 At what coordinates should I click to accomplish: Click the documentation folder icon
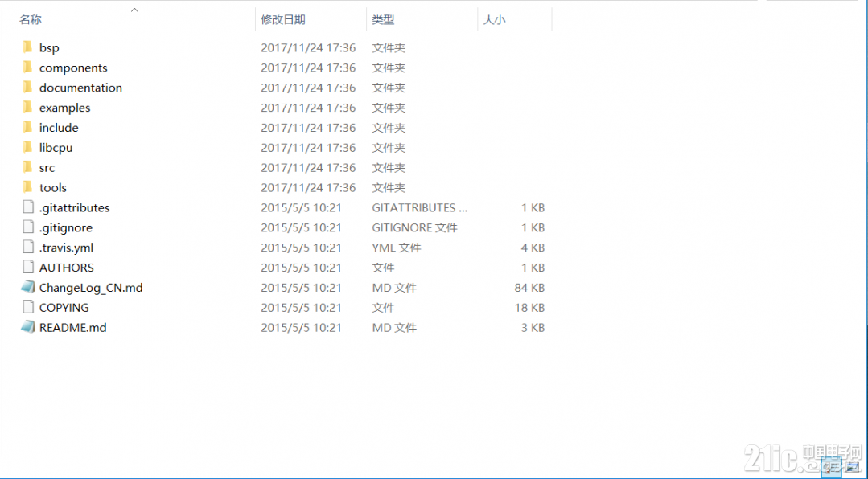pos(27,87)
